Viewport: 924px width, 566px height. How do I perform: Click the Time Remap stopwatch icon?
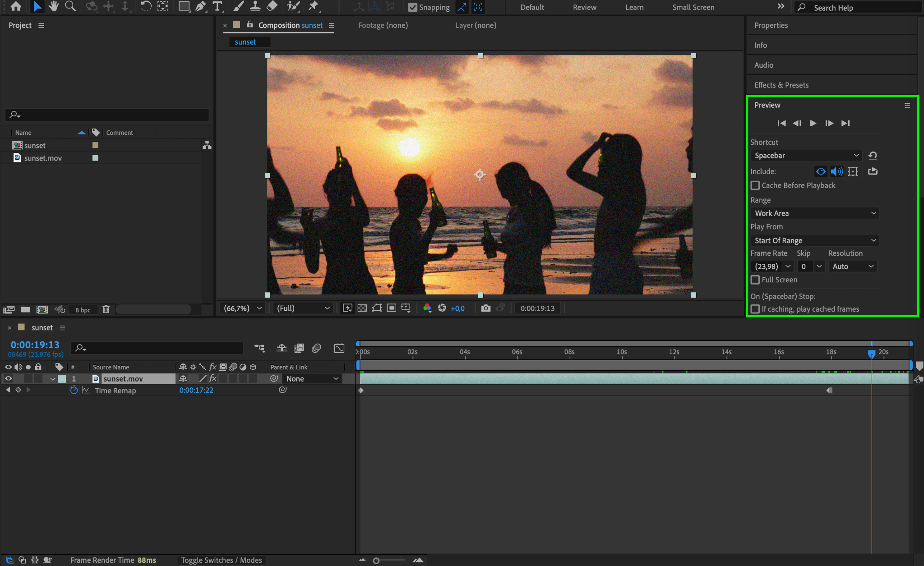click(x=74, y=390)
